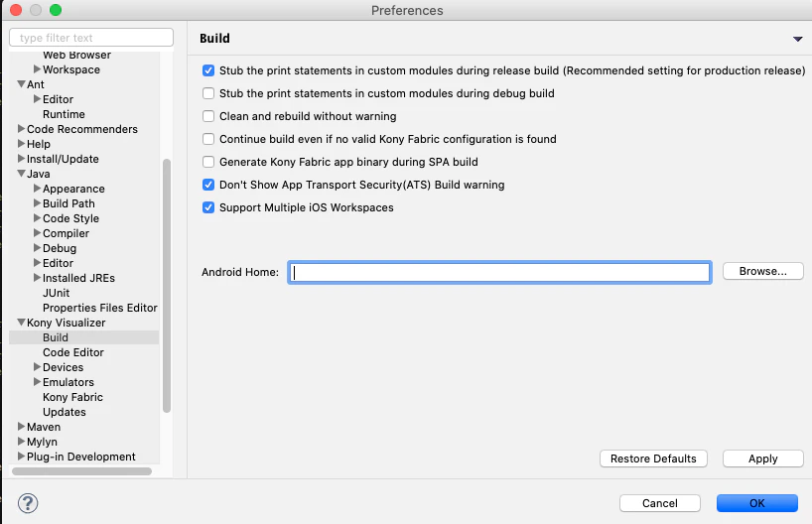Open the Build page menu arrow
The image size is (812, 524).
(797, 39)
